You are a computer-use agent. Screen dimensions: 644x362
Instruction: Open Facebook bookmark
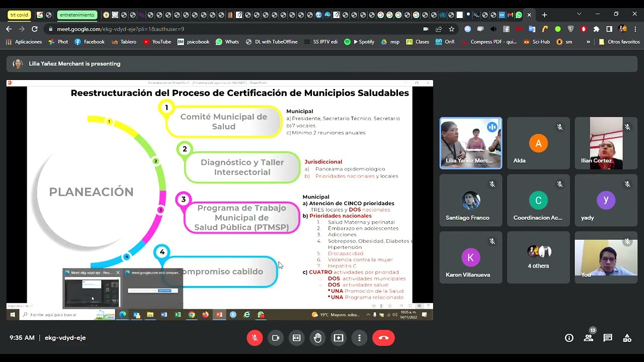[90, 42]
